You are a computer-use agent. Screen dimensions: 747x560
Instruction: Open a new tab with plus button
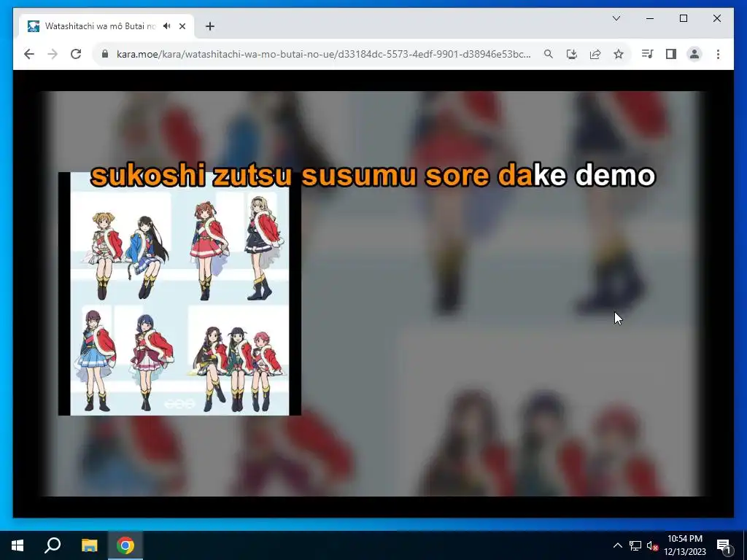209,26
